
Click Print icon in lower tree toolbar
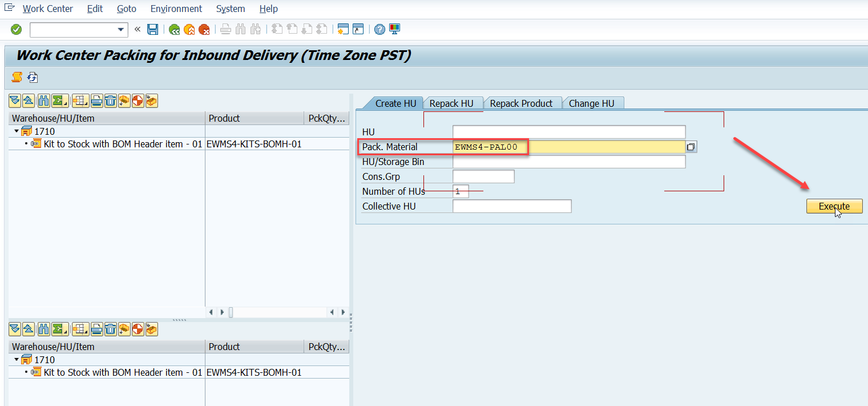tap(96, 329)
